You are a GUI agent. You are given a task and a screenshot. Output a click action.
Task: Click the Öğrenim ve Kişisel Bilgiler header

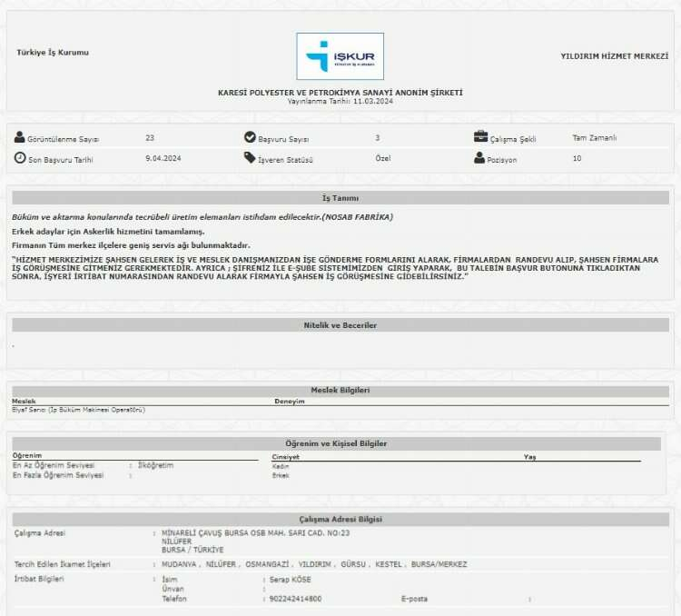[340, 443]
